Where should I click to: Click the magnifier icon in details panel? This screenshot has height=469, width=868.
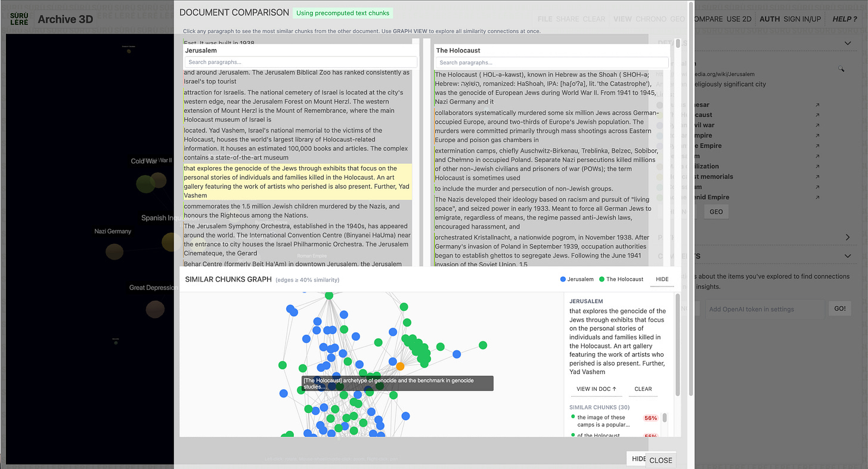[841, 69]
